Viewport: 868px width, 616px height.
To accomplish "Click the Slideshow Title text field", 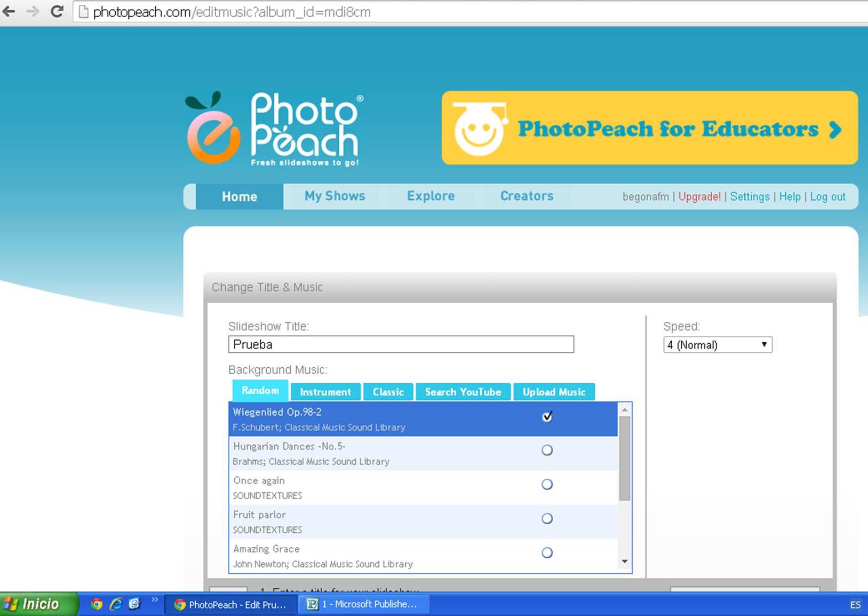I will click(x=401, y=344).
